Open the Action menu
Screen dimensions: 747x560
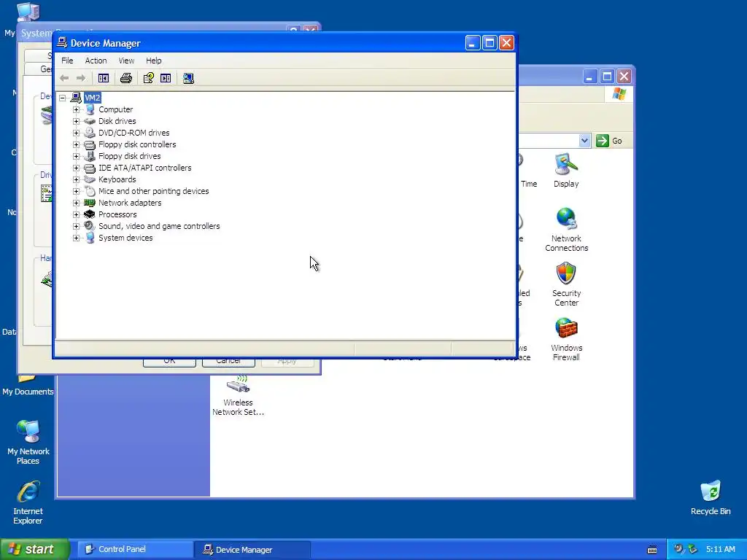point(96,61)
